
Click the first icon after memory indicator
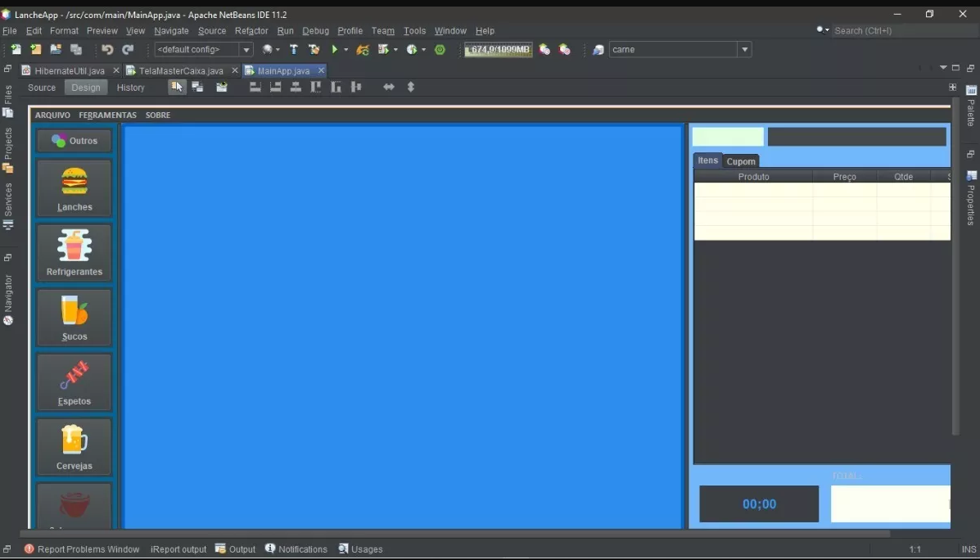[x=544, y=49]
